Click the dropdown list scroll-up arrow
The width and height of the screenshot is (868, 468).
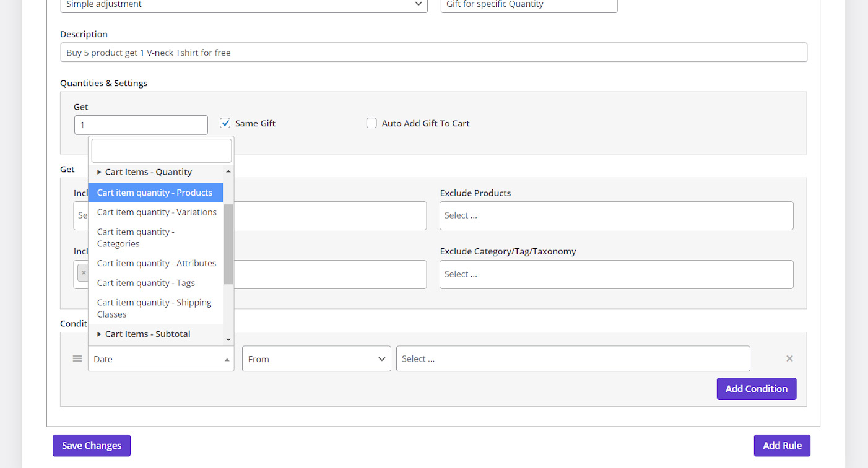(228, 171)
